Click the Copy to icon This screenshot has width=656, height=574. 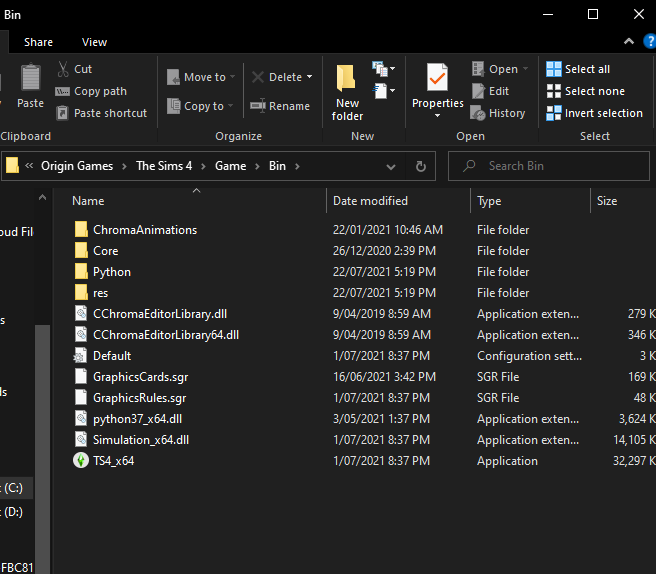click(x=173, y=106)
